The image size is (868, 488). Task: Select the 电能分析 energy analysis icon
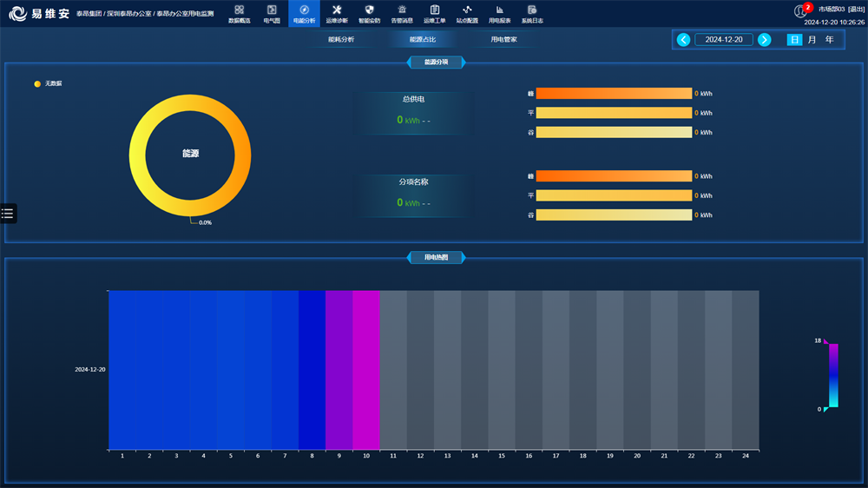[304, 14]
